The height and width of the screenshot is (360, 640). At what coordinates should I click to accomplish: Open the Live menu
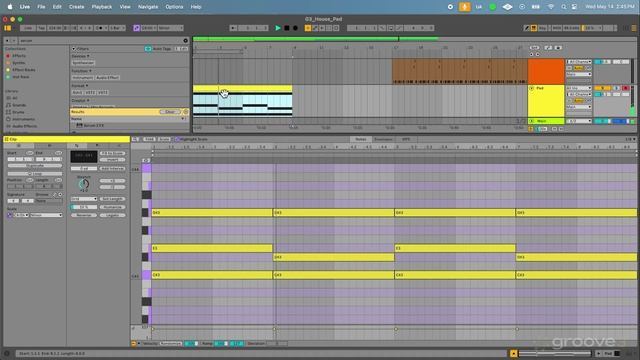[x=25, y=7]
